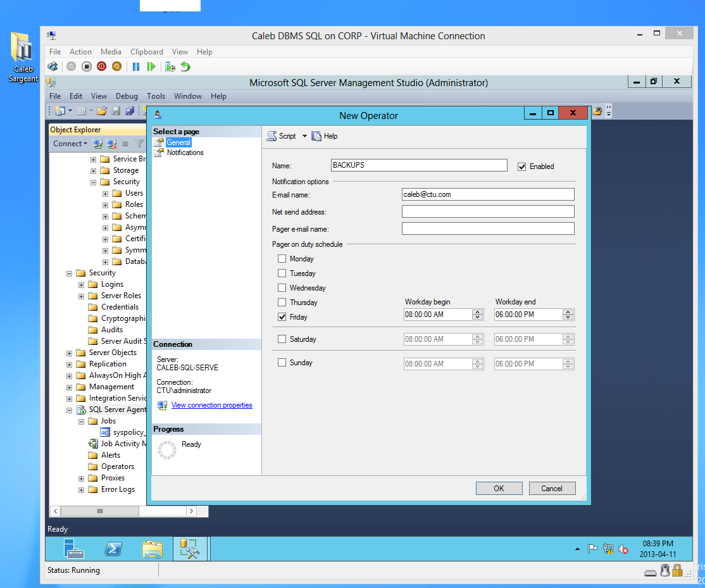
Task: Click the E-mail name input field
Action: pyautogui.click(x=488, y=194)
